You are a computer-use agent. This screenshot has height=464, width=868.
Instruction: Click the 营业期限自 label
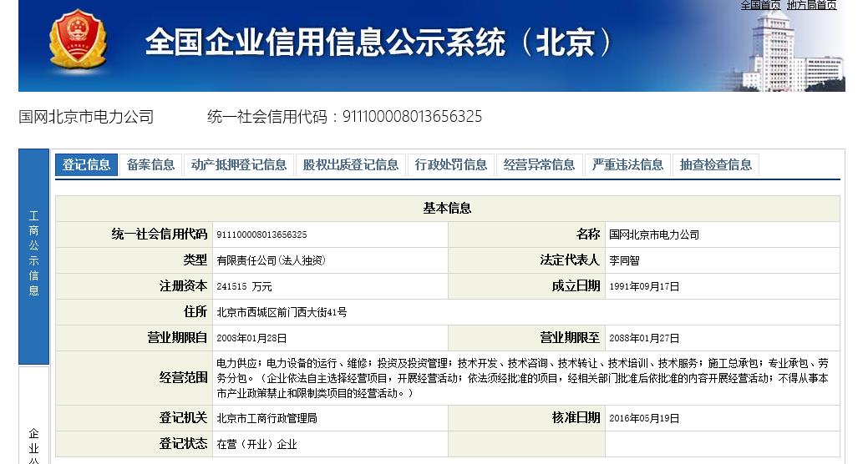pyautogui.click(x=177, y=337)
